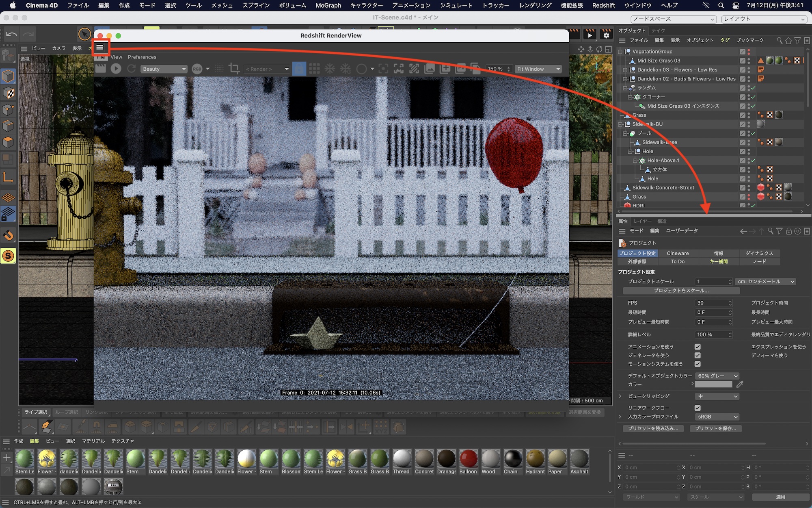
Task: Click the プロジェクトをスケール... button
Action: 681,291
